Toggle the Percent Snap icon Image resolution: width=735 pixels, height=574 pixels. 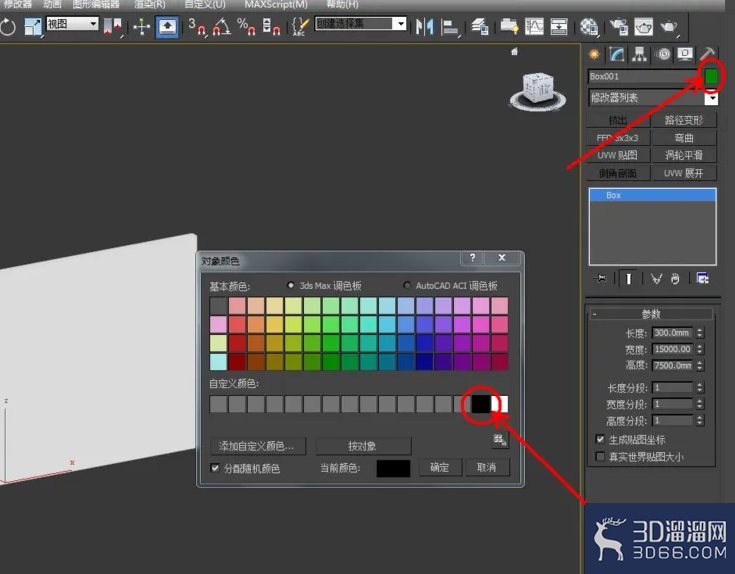[x=246, y=26]
